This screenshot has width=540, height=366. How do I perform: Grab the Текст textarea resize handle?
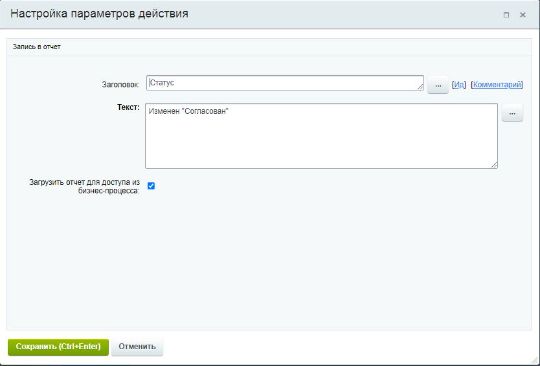(x=494, y=165)
